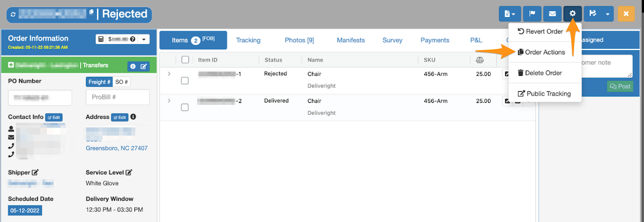
Task: Click the question mark help icon by price
Action: 132,39
